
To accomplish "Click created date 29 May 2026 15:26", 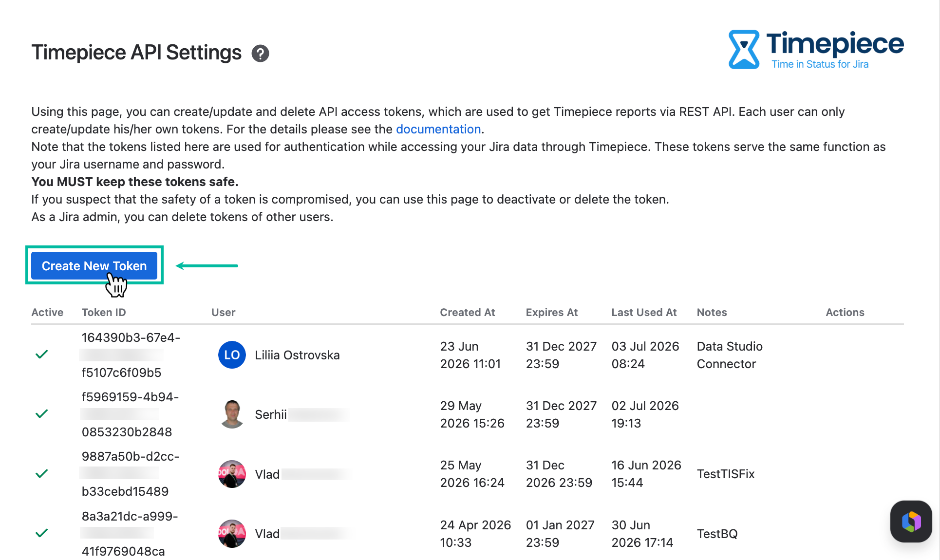I will (x=472, y=414).
